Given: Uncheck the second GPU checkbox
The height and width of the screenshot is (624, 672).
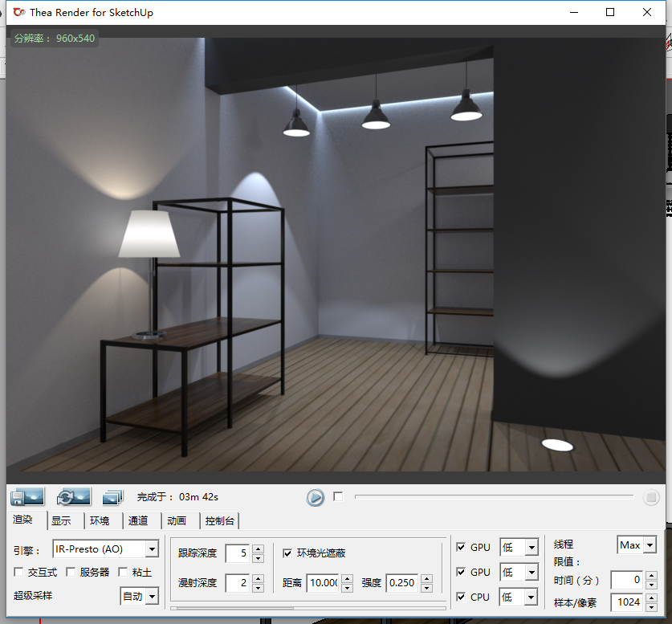Looking at the screenshot, I should click(x=461, y=572).
